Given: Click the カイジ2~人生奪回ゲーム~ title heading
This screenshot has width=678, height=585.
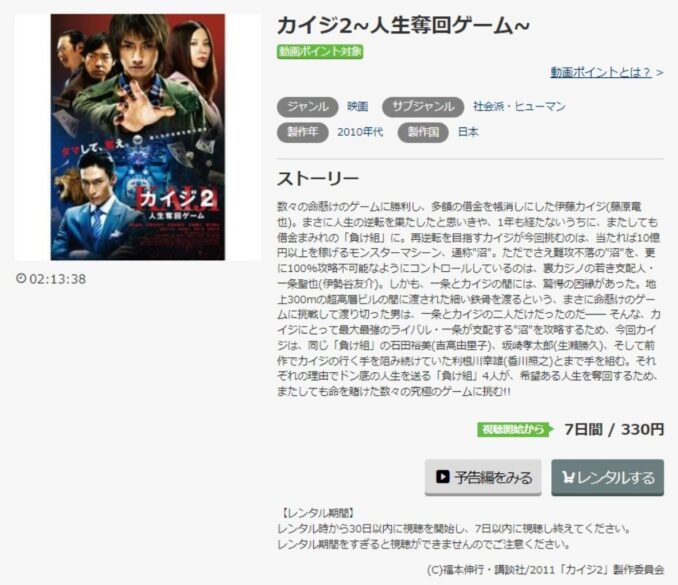Looking at the screenshot, I should pyautogui.click(x=403, y=26).
